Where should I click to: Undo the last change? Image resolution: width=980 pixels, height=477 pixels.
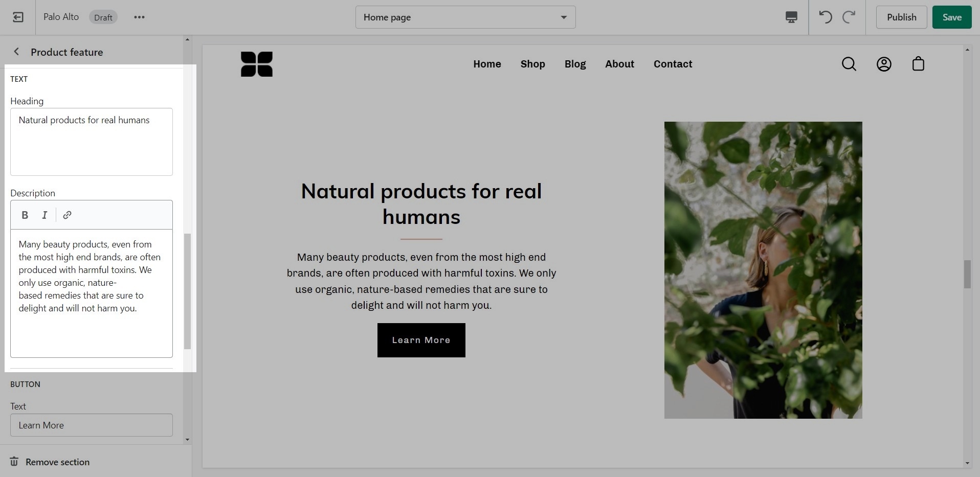point(826,17)
